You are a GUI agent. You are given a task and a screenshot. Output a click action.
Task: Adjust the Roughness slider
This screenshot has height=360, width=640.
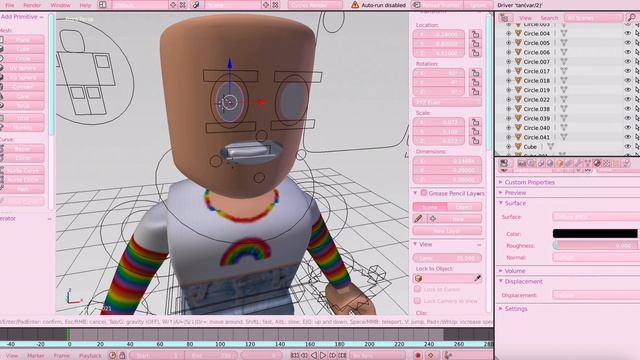point(595,246)
